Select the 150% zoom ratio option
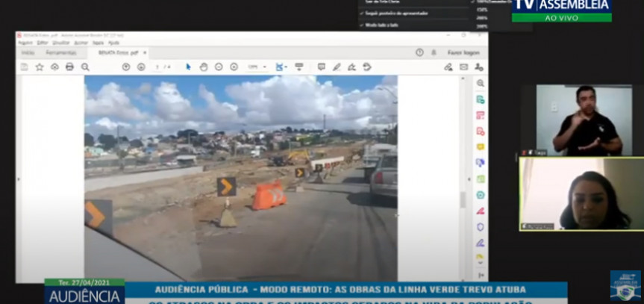The width and height of the screenshot is (644, 304). 482,10
